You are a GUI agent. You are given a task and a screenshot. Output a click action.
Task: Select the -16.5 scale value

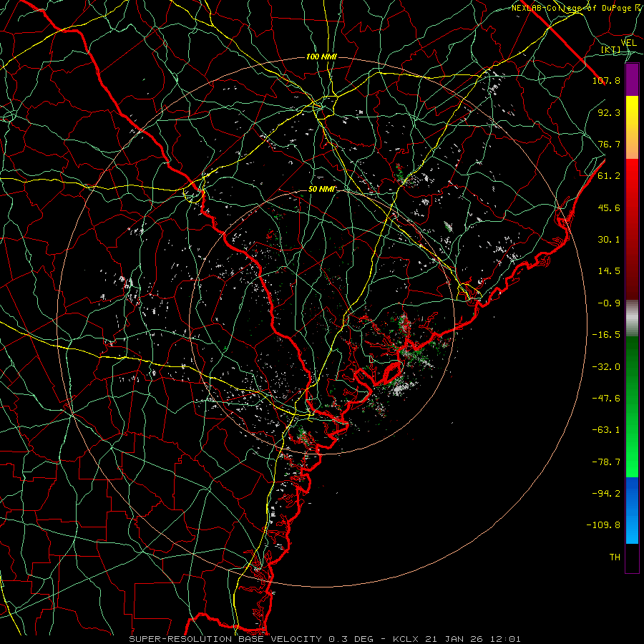click(x=606, y=335)
